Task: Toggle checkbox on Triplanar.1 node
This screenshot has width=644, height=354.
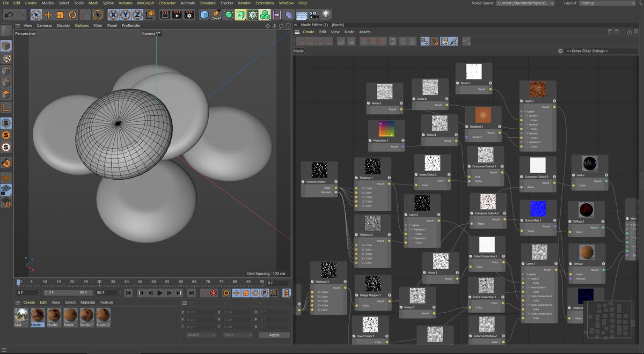Action: 356,178
